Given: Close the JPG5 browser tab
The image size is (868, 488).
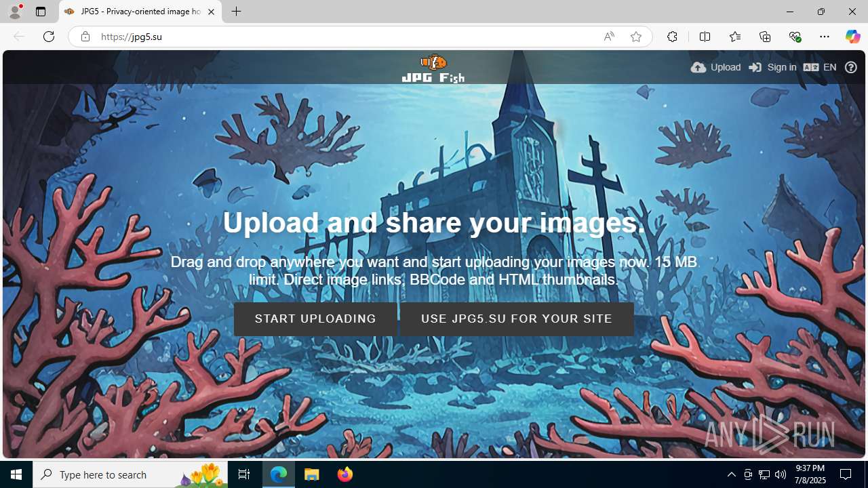Looking at the screenshot, I should (x=211, y=12).
